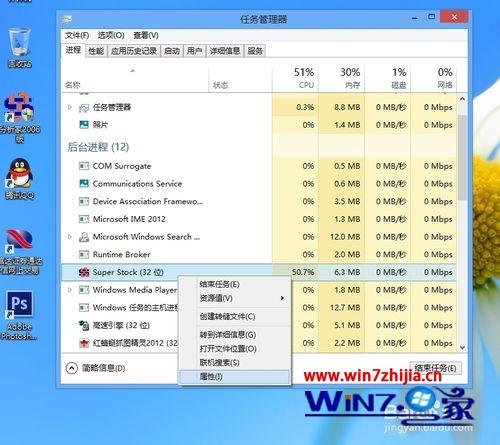Select the 后台进程 (12) group heading
The height and width of the screenshot is (445, 500).
click(98, 147)
